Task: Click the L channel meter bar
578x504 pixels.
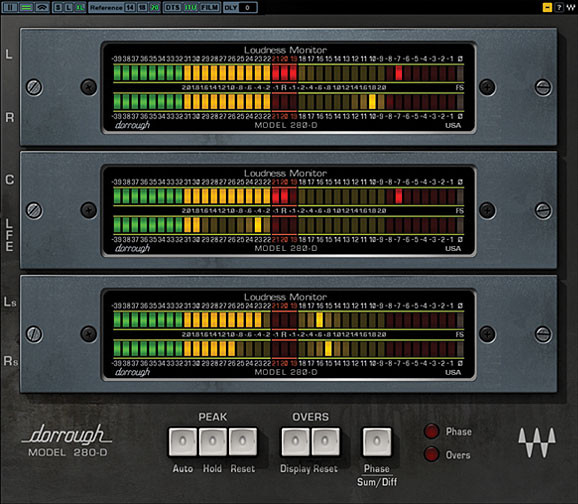Action: [x=289, y=73]
